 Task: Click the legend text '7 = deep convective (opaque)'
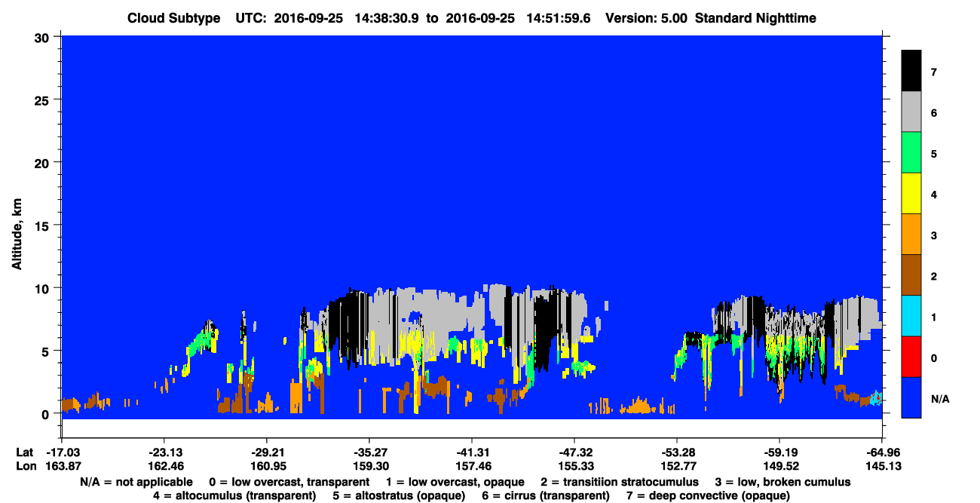tap(708, 495)
